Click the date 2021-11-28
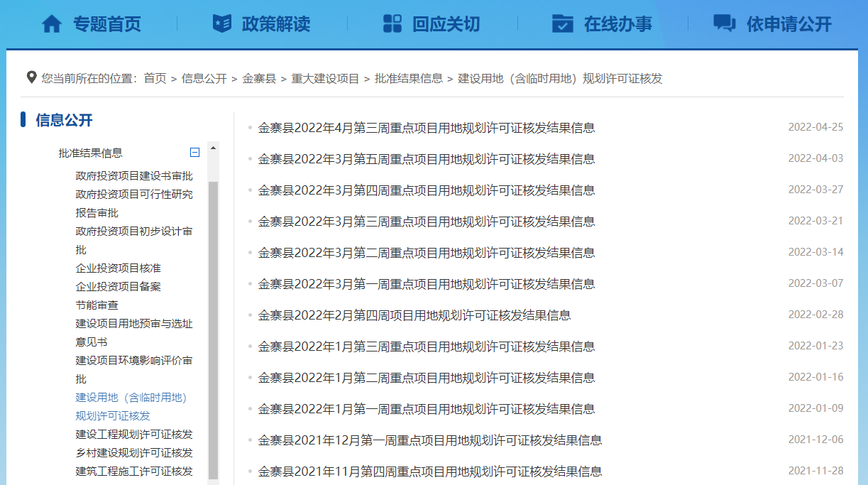868x485 pixels. pos(815,471)
